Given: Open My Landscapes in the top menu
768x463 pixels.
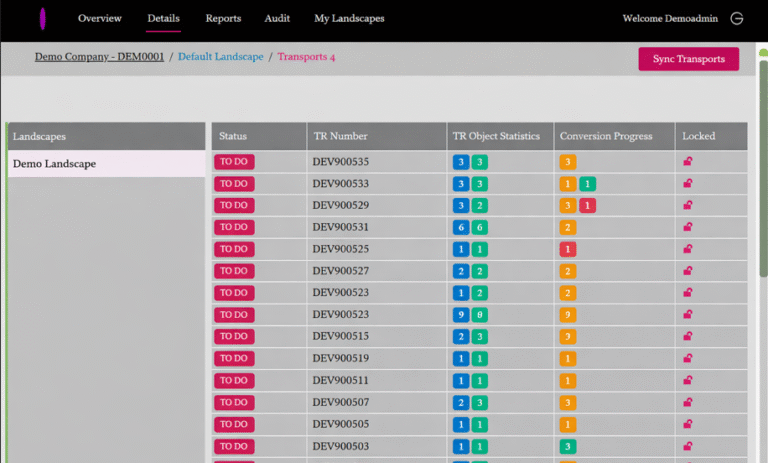Looking at the screenshot, I should coord(349,18).
